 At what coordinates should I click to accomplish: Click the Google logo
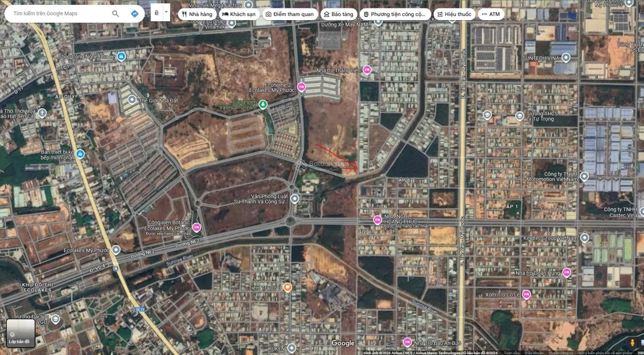(343, 343)
